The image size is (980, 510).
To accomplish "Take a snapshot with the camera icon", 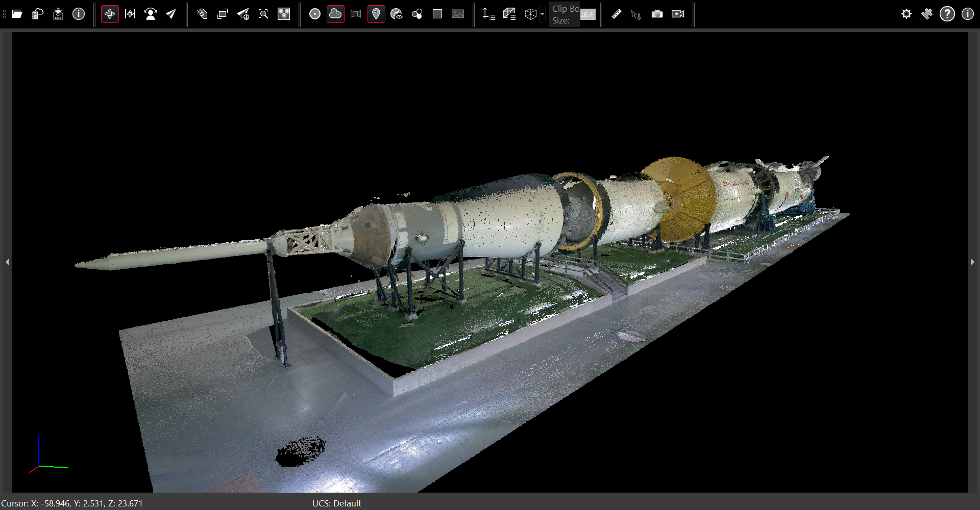I will (x=657, y=14).
